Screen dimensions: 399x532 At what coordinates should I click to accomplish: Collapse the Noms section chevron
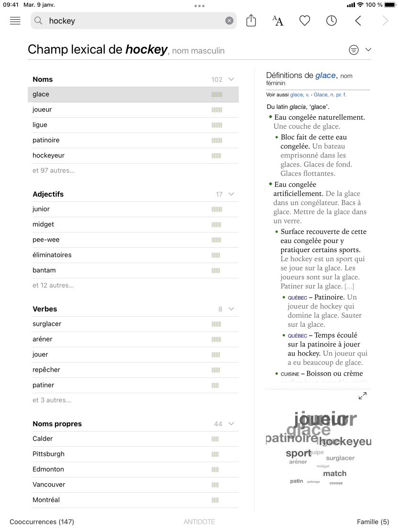(x=232, y=79)
